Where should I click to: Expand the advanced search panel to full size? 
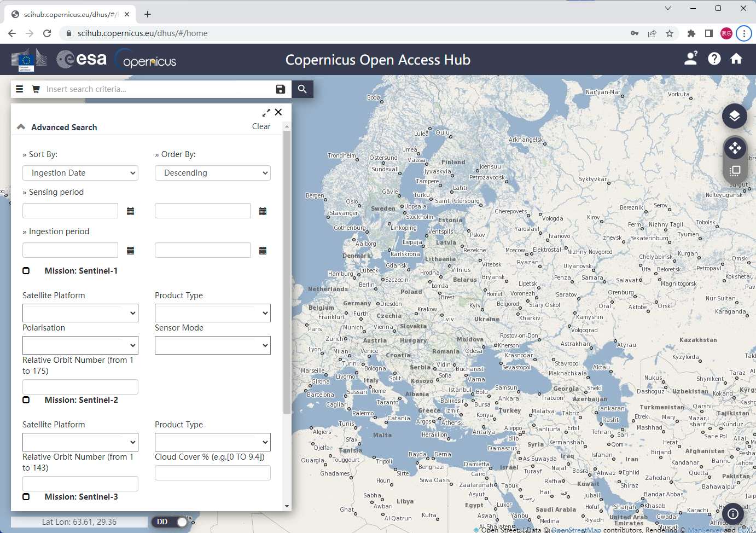266,112
